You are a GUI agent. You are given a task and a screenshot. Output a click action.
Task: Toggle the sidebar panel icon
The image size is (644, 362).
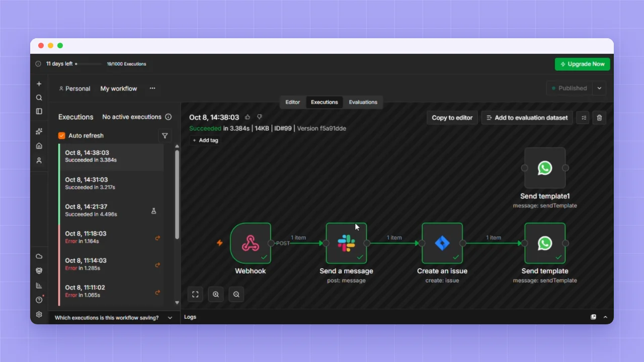39,111
